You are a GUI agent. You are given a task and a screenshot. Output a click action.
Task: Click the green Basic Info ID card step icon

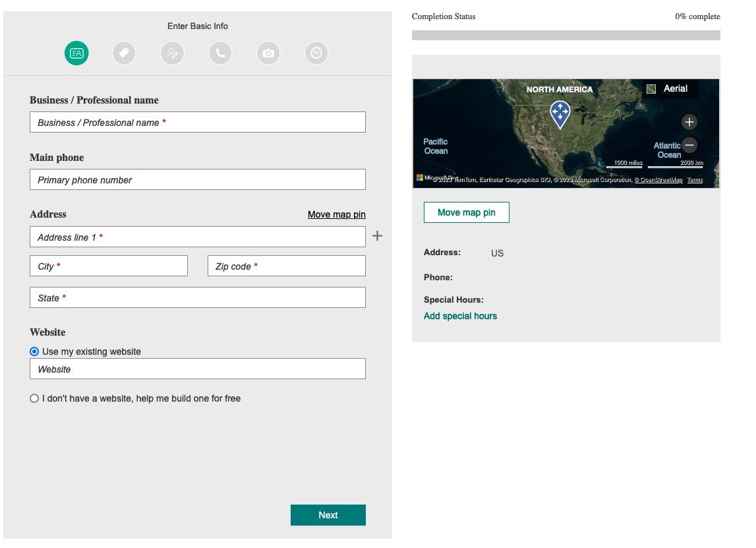point(76,53)
